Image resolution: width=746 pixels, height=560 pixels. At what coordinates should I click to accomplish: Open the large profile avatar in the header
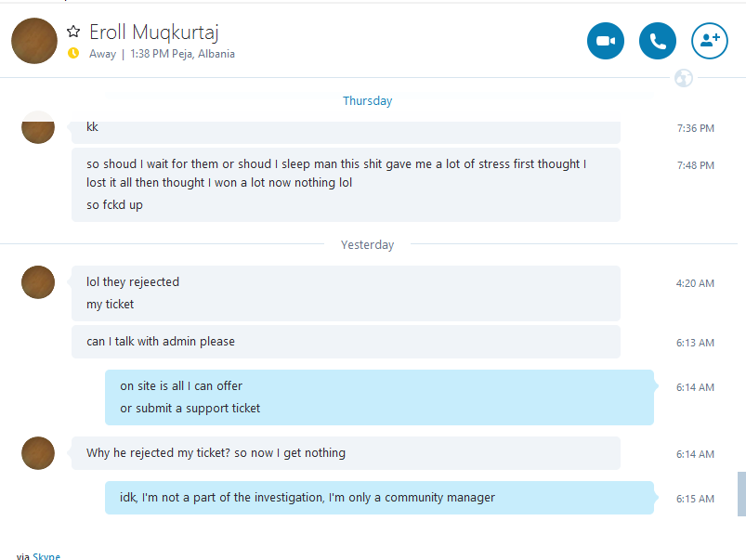pyautogui.click(x=34, y=41)
